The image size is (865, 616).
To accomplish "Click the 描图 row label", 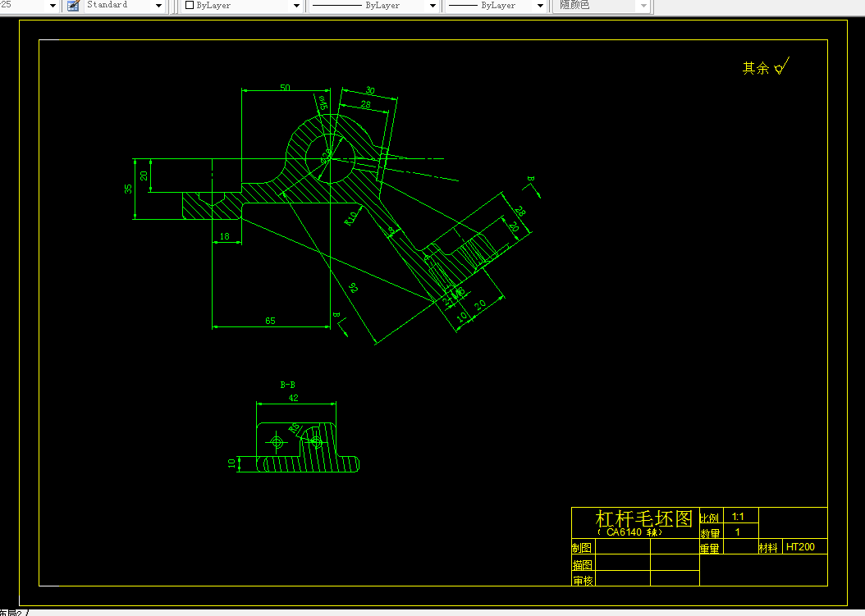I will point(582,565).
